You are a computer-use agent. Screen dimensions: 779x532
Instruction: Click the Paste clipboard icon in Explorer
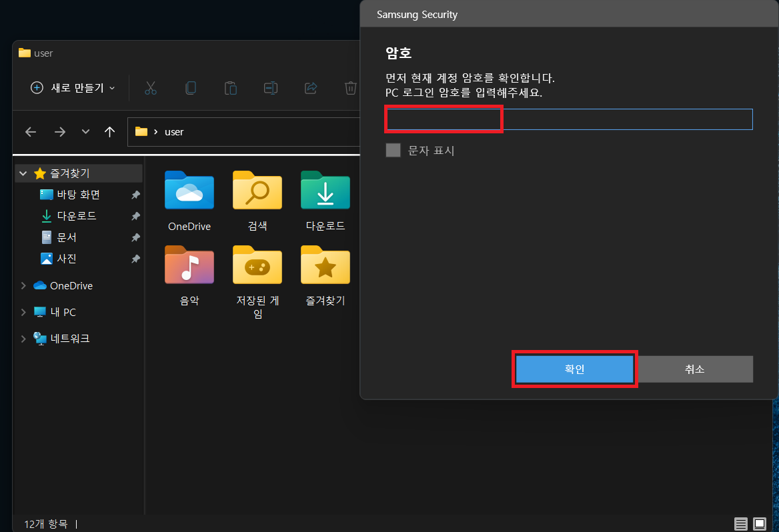point(231,88)
